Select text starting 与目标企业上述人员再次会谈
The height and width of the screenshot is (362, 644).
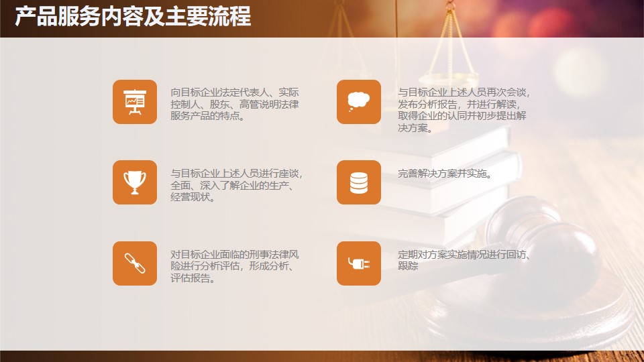tap(464, 110)
